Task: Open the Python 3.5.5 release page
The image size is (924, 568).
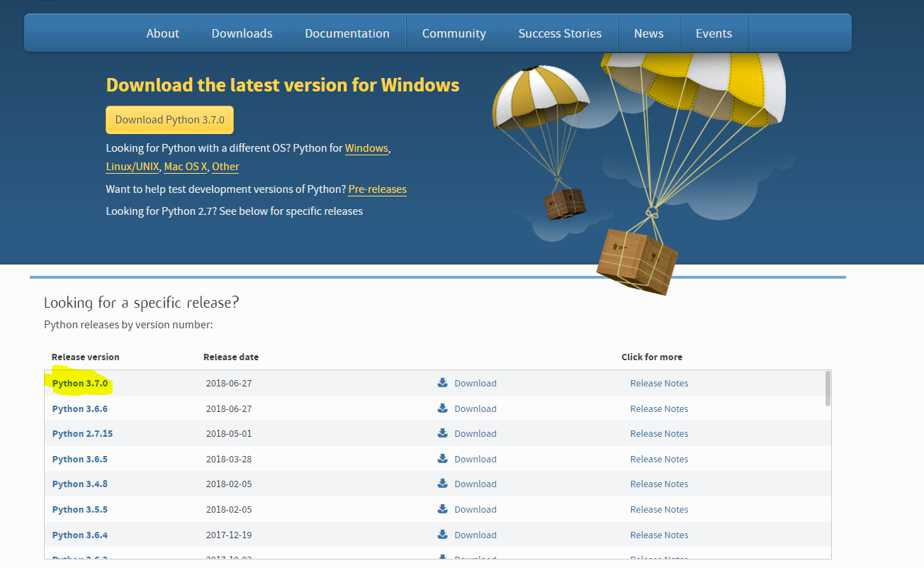Action: point(80,509)
